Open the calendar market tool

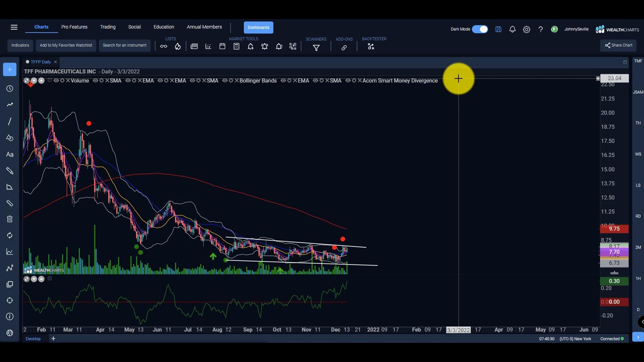click(222, 47)
